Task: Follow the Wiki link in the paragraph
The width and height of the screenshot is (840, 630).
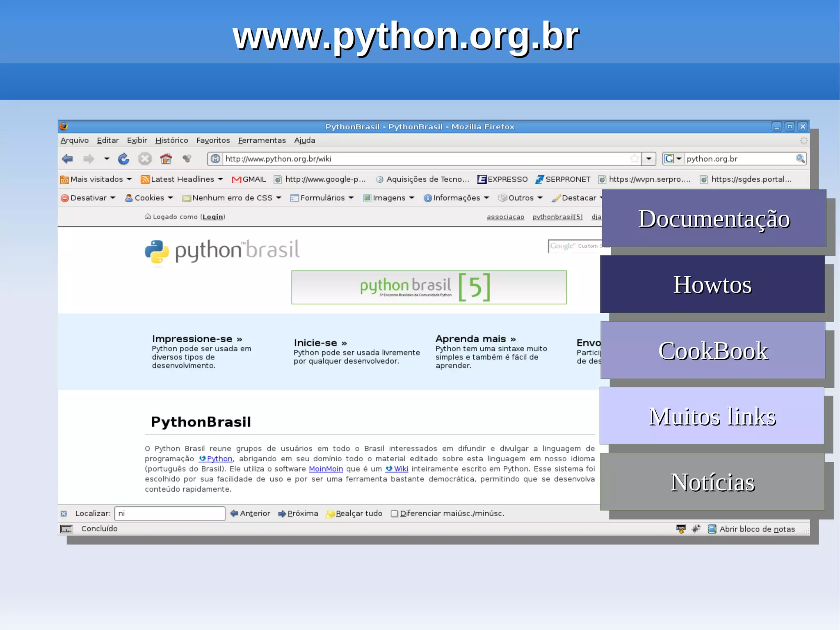Action: click(x=397, y=469)
